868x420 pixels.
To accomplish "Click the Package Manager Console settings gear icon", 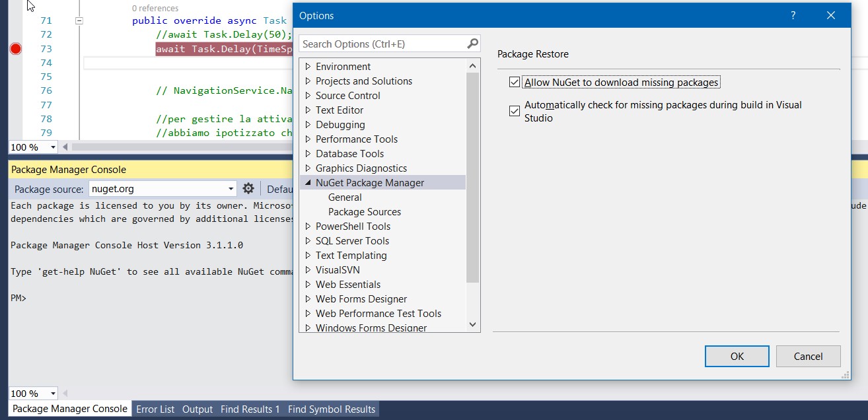I will [x=248, y=189].
